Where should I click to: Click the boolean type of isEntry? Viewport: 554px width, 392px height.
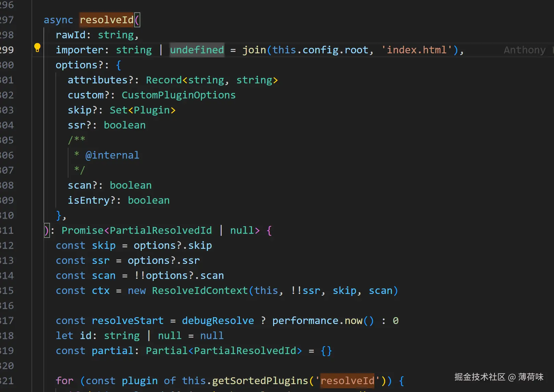[x=149, y=200]
